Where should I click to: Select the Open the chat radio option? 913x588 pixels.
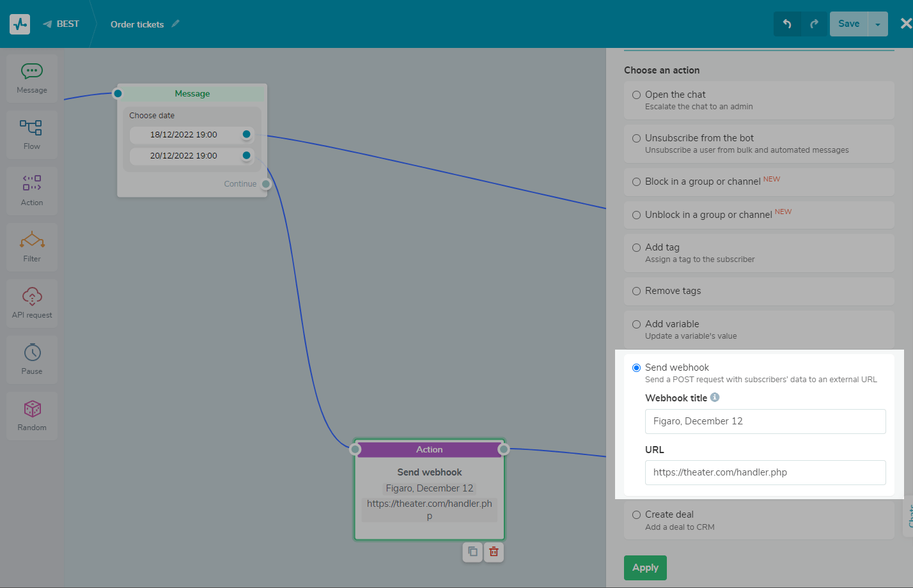coord(636,95)
